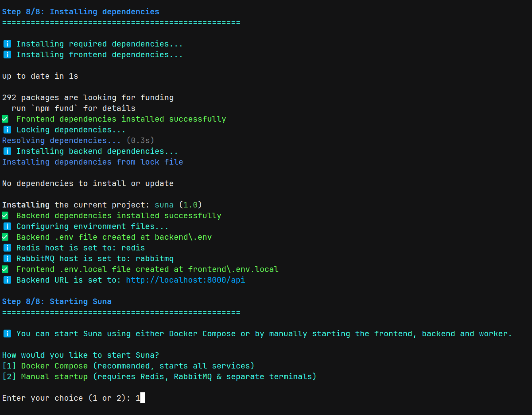Click 'Frontend dependencies installed successfully' text
This screenshot has width=532, height=415.
(x=121, y=119)
